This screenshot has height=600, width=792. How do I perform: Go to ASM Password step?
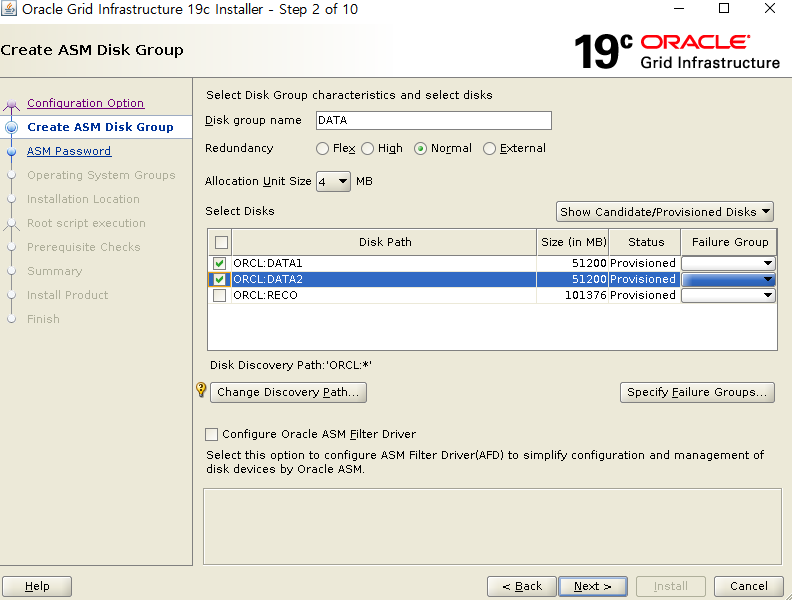69,151
